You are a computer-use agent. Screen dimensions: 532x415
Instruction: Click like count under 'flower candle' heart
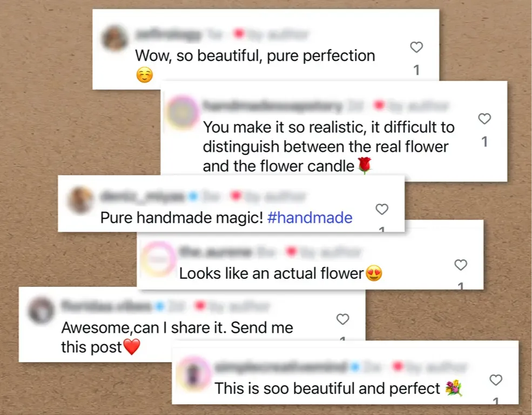click(x=484, y=142)
